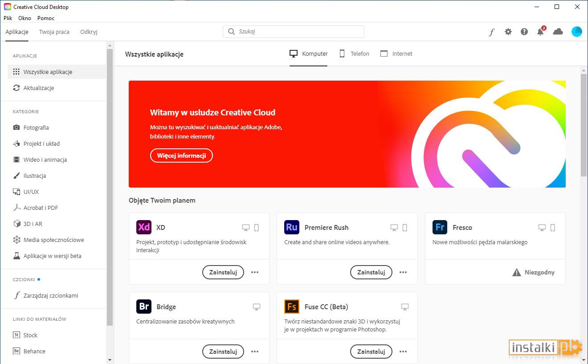Viewport: 588px width, 364px height.
Task: Open more options for XD
Action: [x=255, y=272]
